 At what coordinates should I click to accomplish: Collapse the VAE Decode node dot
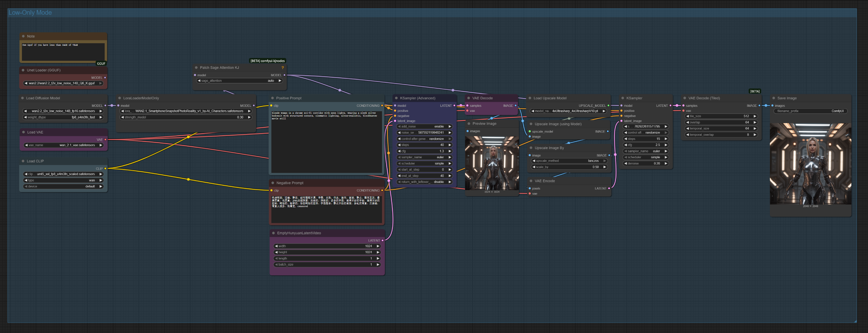coord(469,98)
